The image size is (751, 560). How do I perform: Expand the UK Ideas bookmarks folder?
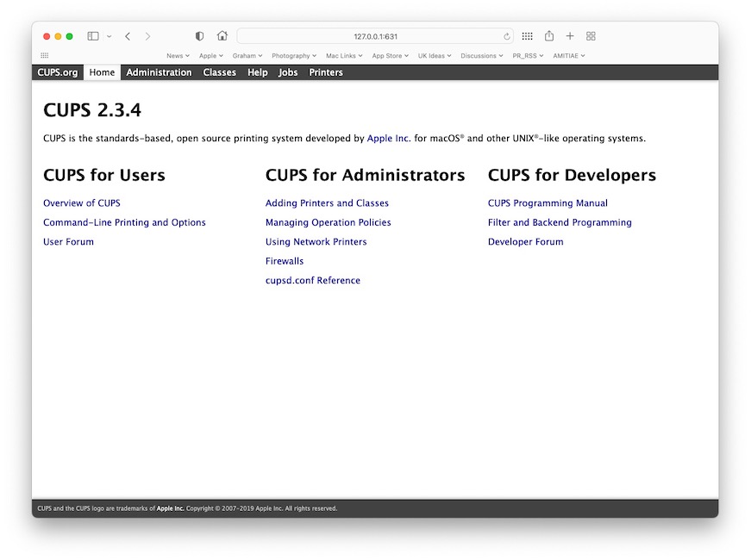tap(435, 56)
